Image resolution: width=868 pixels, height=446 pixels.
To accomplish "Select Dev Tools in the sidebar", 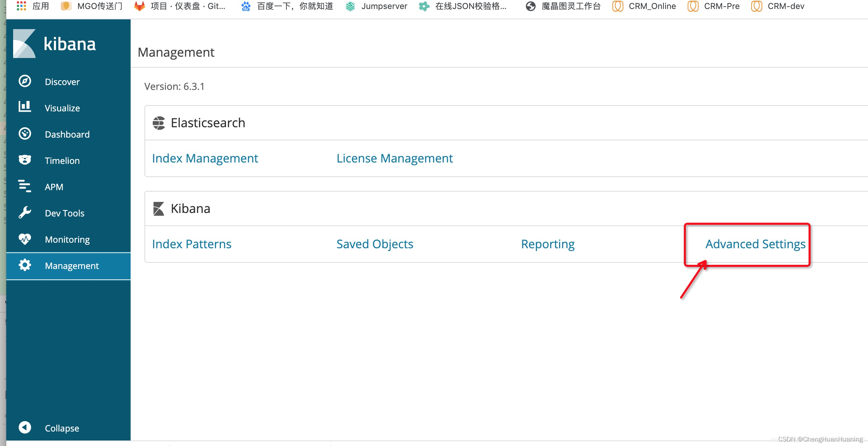I will click(68, 213).
